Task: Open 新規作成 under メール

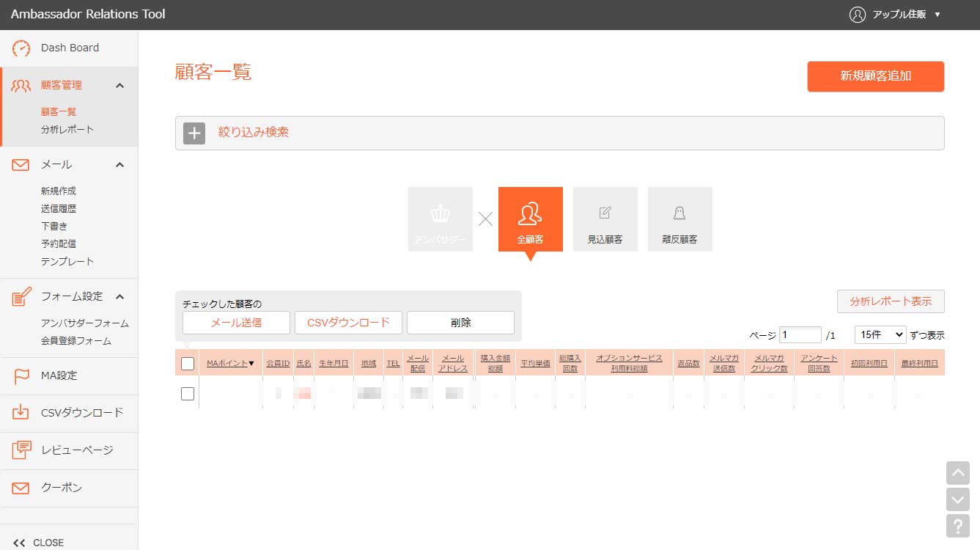Action: [59, 191]
